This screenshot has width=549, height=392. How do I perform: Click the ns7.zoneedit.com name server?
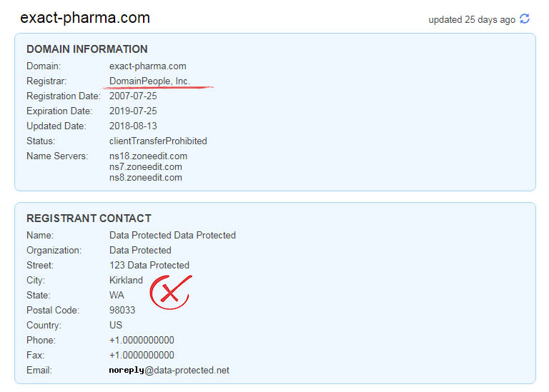coord(145,167)
